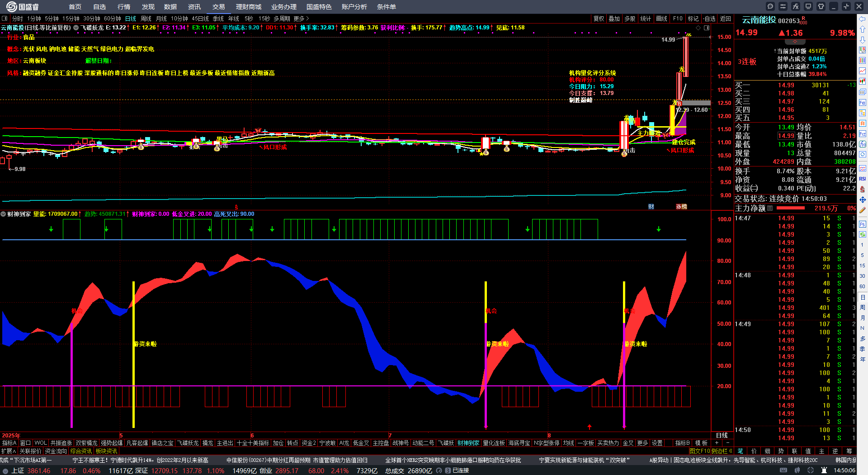
Task: Open the 模板 template button
Action: [701, 443]
